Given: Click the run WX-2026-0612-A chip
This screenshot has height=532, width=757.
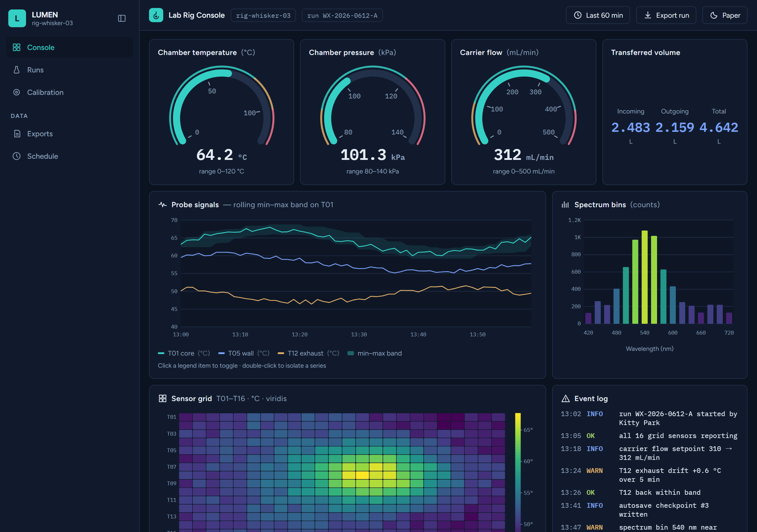Looking at the screenshot, I should click(342, 15).
